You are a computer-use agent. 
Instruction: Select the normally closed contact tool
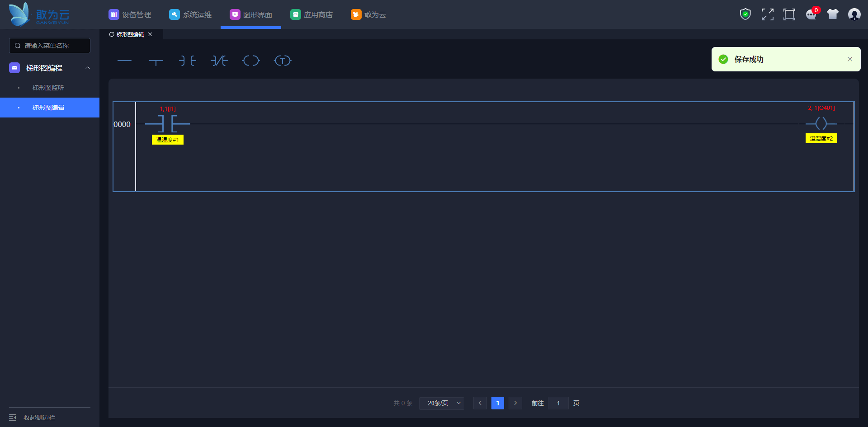(219, 61)
